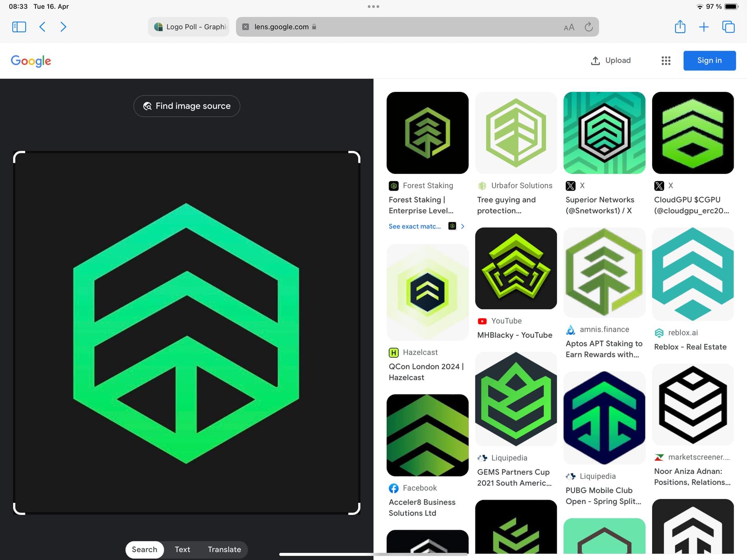Open the Urbafor Solutions logo thumbnail
Screen dimensions: 747x560
(516, 133)
